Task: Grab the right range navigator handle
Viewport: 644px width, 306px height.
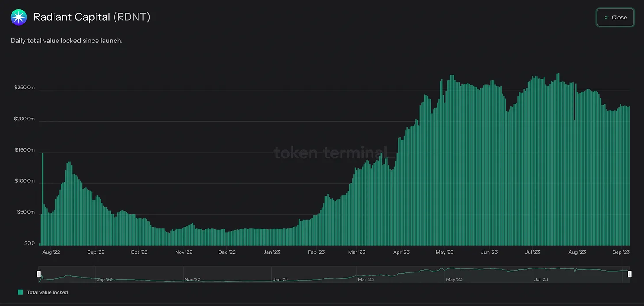Action: coord(630,274)
